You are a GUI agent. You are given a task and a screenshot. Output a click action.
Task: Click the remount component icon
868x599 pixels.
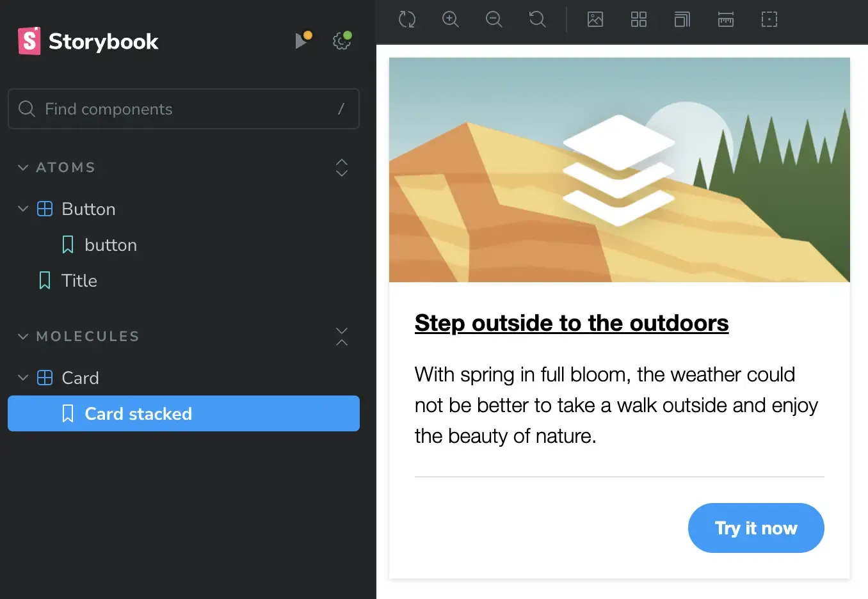coord(407,19)
